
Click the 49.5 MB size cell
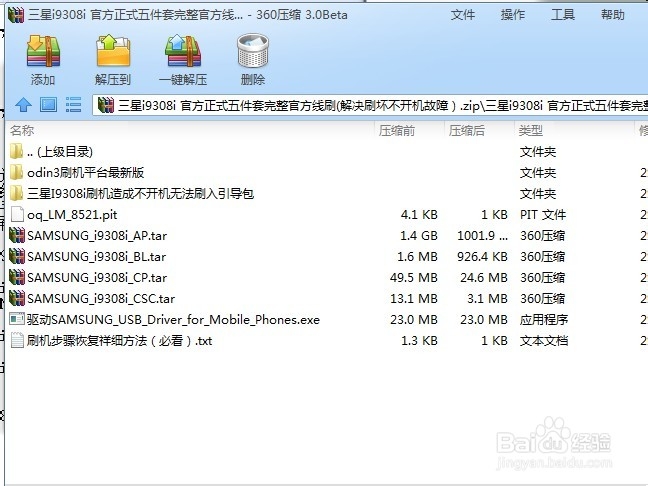click(414, 278)
